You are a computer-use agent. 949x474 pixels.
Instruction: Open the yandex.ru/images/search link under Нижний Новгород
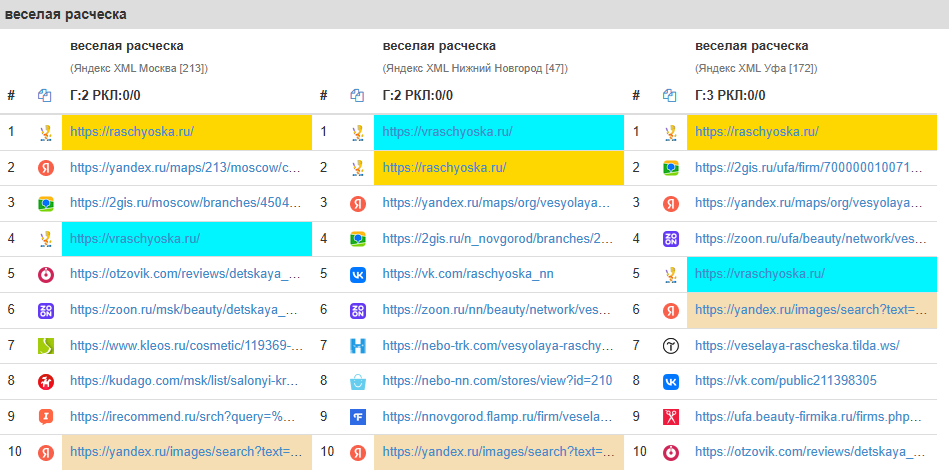(x=498, y=452)
